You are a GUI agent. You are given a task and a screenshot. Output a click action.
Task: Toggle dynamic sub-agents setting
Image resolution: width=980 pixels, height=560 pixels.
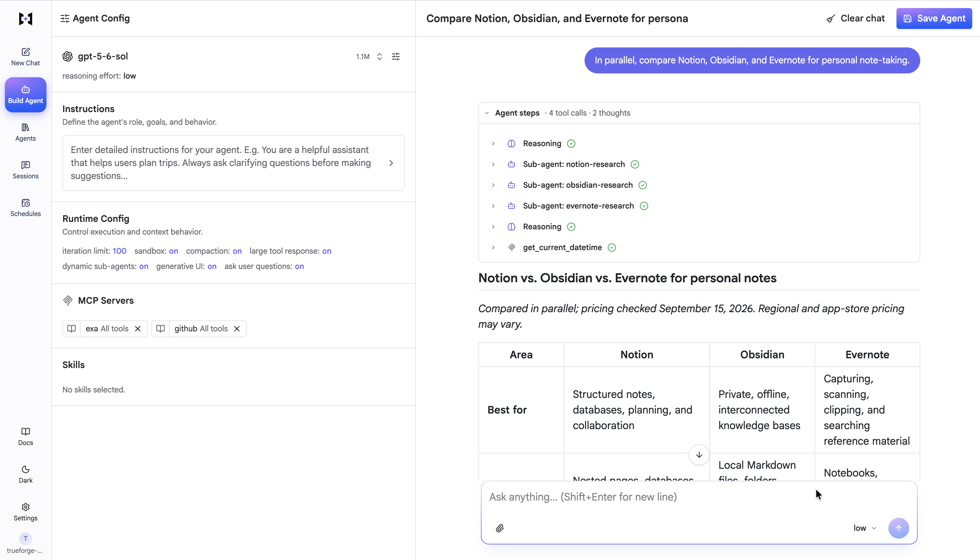[144, 266]
